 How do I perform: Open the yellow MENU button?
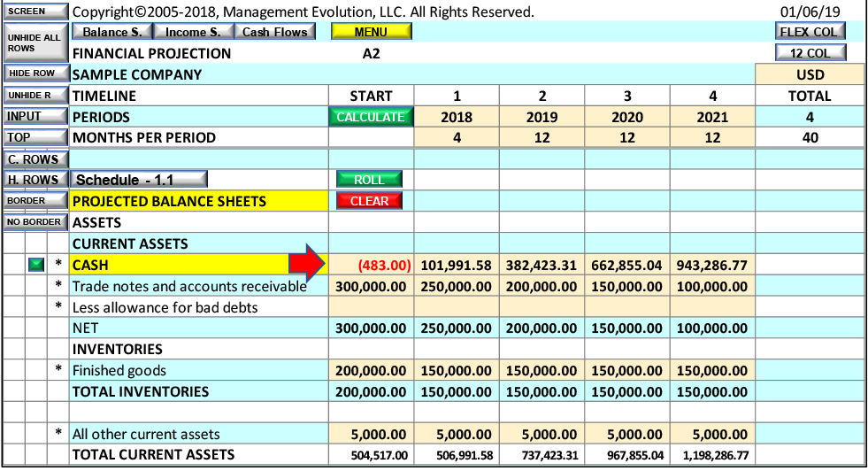(371, 32)
